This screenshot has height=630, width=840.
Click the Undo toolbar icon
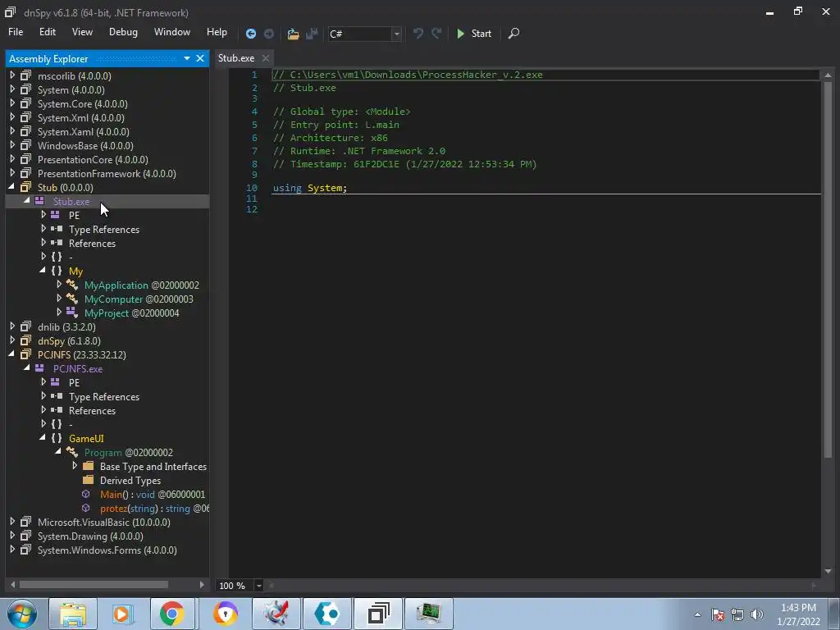coord(418,34)
